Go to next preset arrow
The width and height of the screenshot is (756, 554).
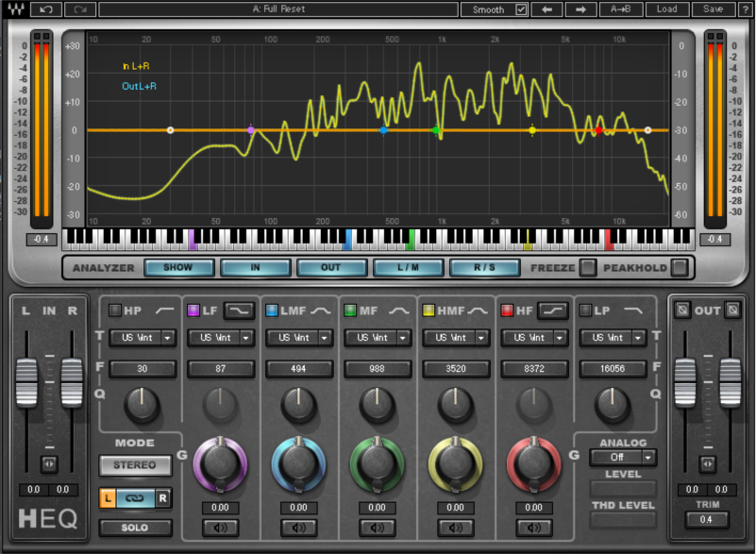[580, 9]
